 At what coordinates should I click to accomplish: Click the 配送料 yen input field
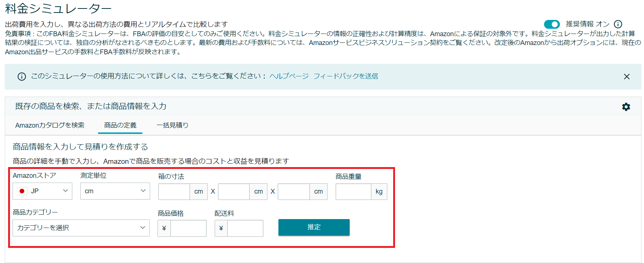pyautogui.click(x=245, y=228)
